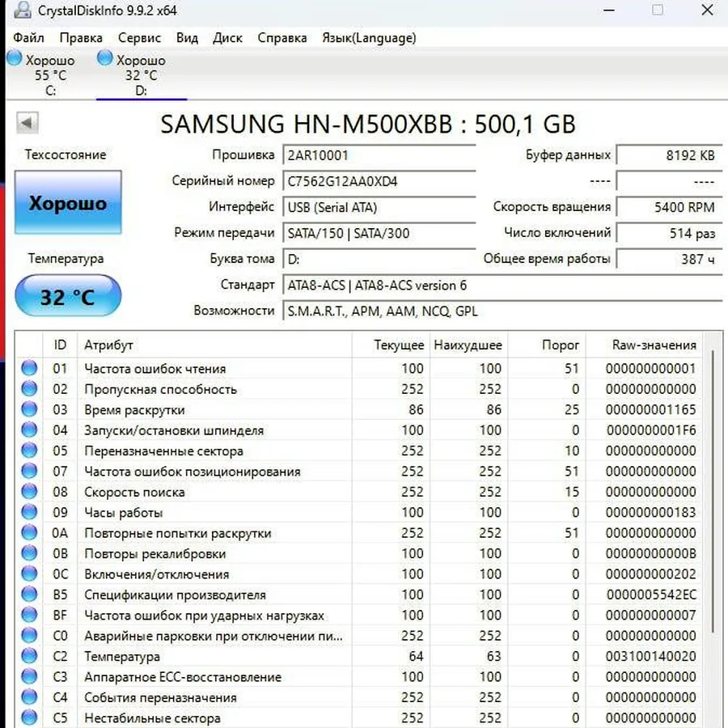Select the Часы работы row
728x728 pixels.
pos(358,512)
